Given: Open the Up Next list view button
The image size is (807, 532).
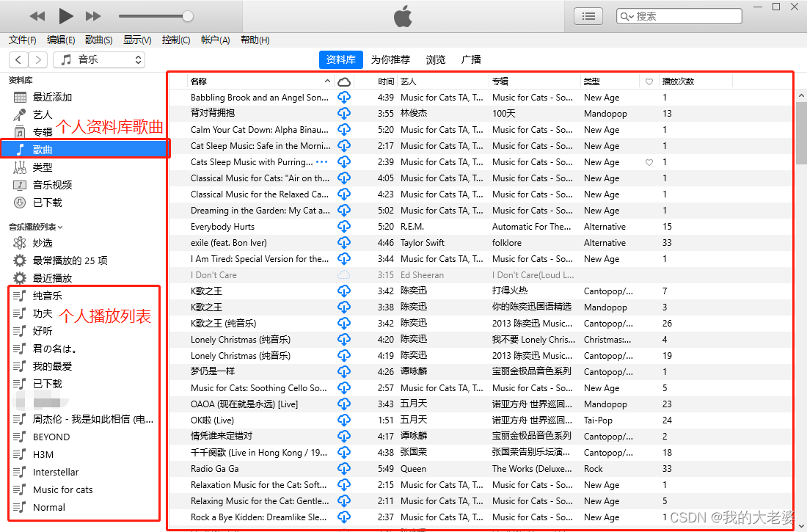Looking at the screenshot, I should coord(588,16).
